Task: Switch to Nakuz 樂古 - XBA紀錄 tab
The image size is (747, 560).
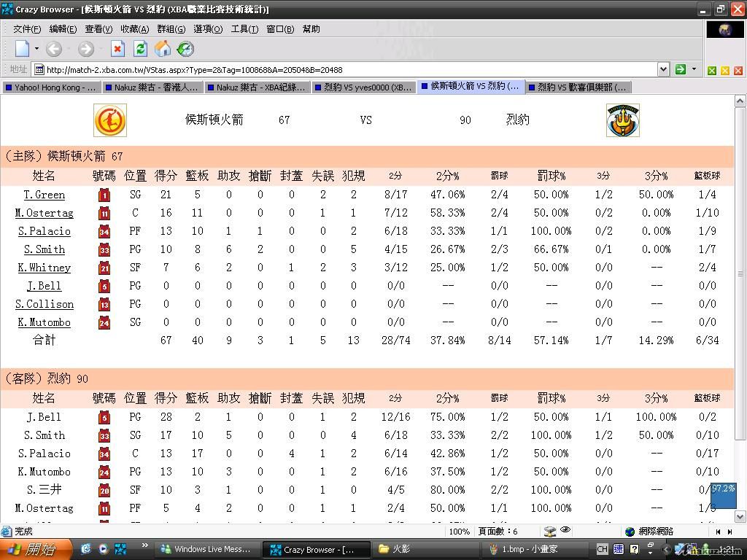Action: 257,87
